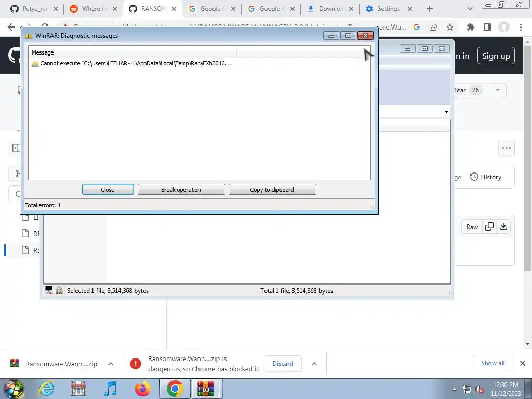Open the Star list dropdown arrow

click(x=498, y=90)
